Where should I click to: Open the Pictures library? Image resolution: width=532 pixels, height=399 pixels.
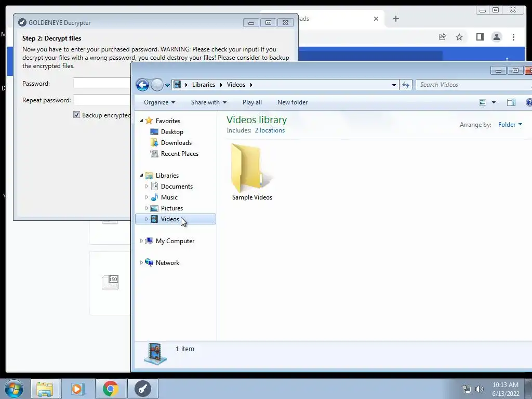tap(171, 208)
